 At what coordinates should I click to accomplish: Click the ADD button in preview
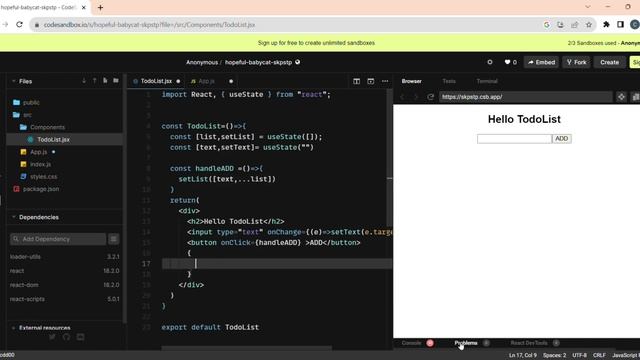click(x=562, y=139)
